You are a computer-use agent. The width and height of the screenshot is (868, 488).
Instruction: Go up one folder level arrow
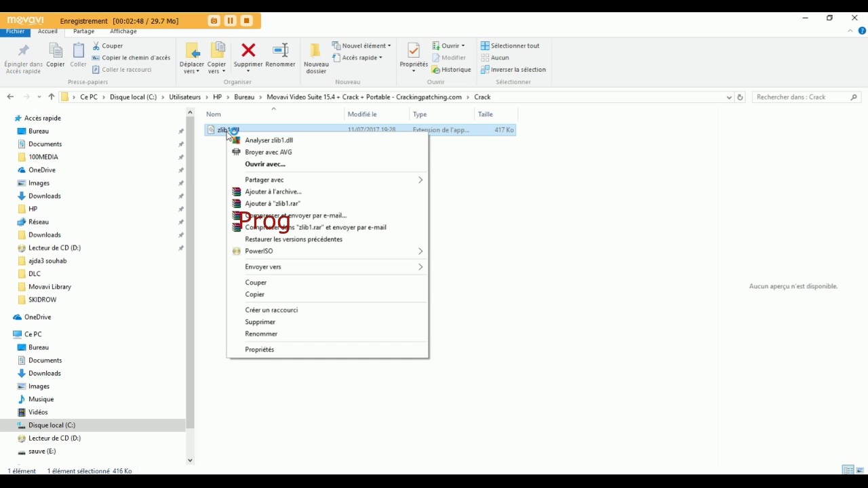[52, 97]
